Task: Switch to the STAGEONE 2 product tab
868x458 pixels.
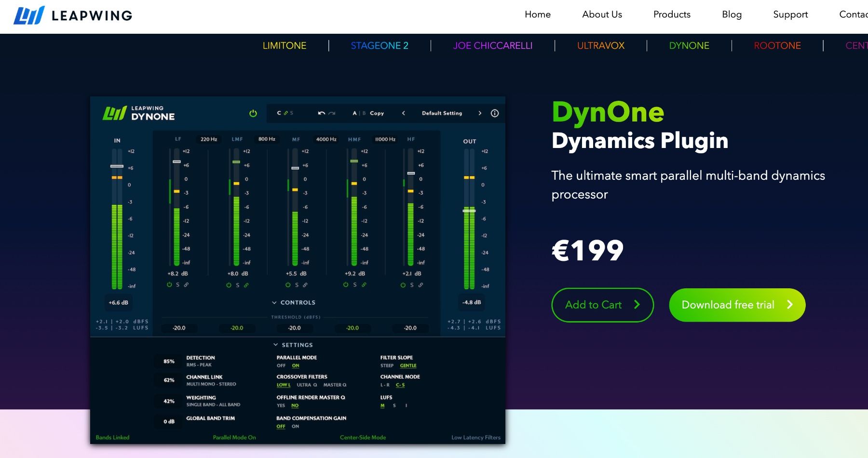Action: [380, 45]
